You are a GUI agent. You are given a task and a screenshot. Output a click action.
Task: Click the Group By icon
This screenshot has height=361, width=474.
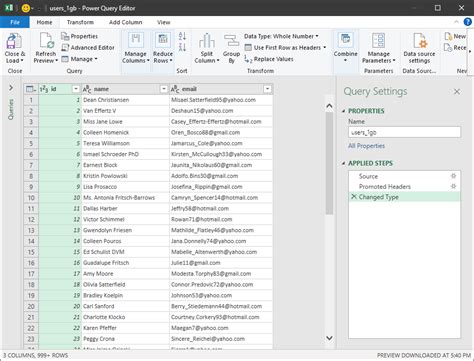point(231,40)
